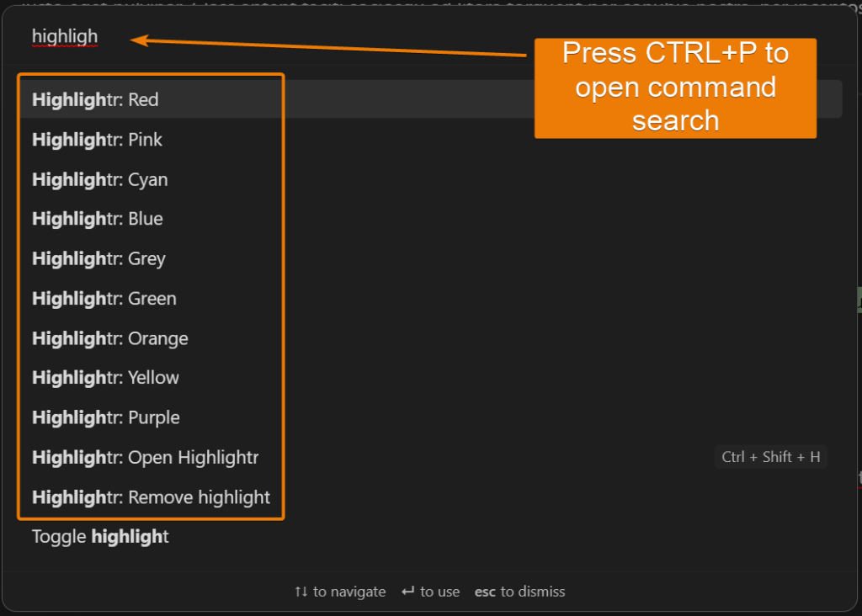This screenshot has height=616, width=862.
Task: Click the currently highlighted Highlightr: Red row
Action: [93, 98]
